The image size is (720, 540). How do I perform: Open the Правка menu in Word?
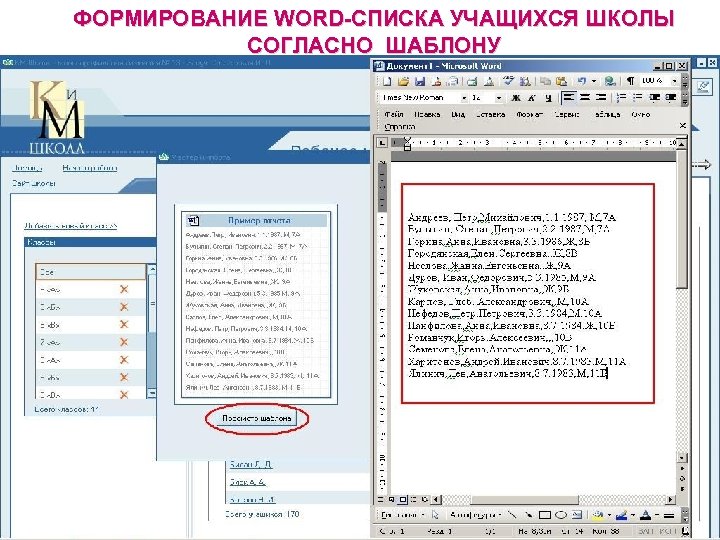[x=427, y=114]
